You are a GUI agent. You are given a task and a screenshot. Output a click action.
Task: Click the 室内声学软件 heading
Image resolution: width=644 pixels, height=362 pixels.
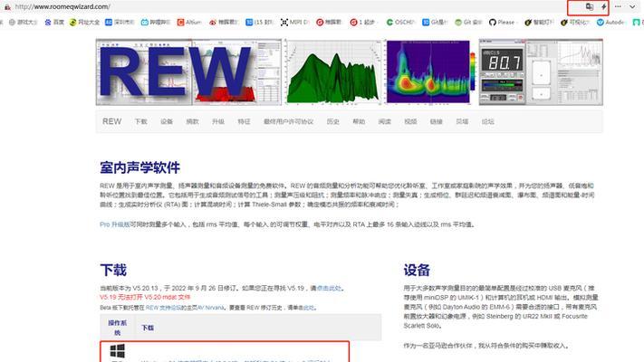tap(140, 167)
